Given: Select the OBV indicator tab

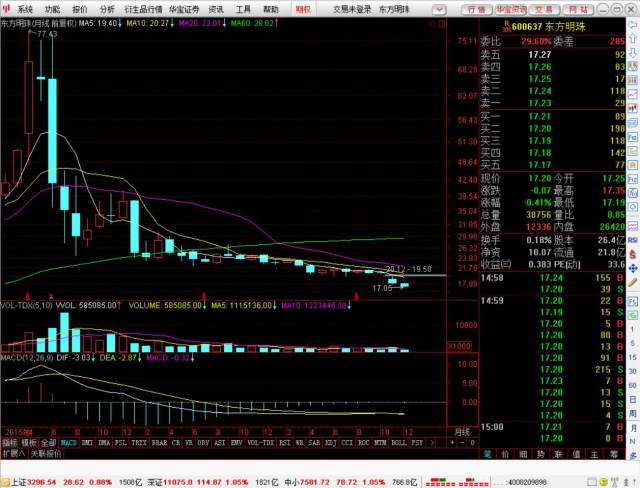Looking at the screenshot, I should [x=203, y=443].
